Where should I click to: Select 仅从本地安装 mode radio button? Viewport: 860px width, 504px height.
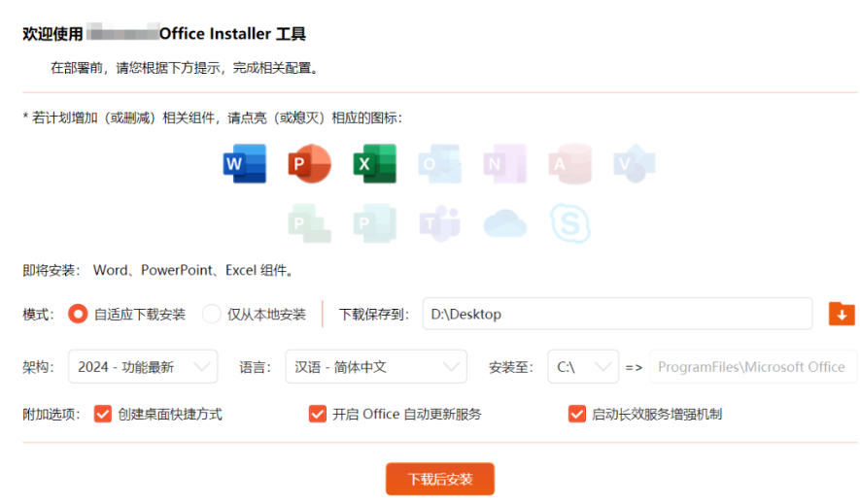(x=211, y=314)
